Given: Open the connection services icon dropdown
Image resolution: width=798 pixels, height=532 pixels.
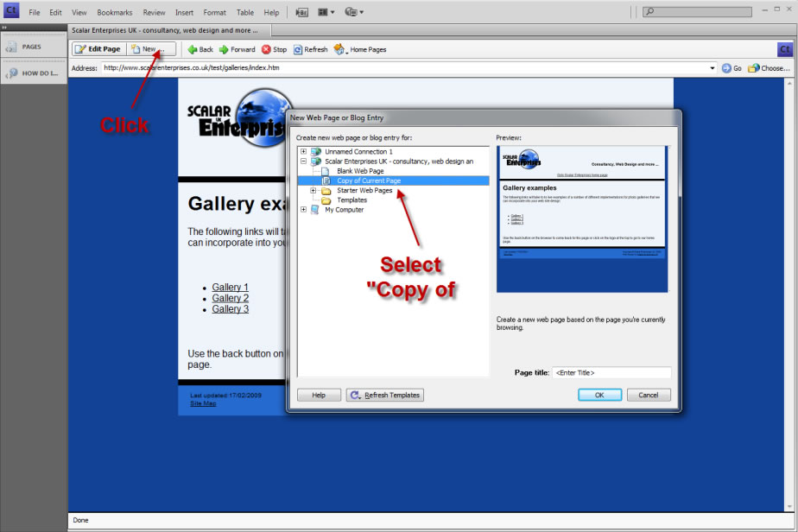Looking at the screenshot, I should pos(354,12).
